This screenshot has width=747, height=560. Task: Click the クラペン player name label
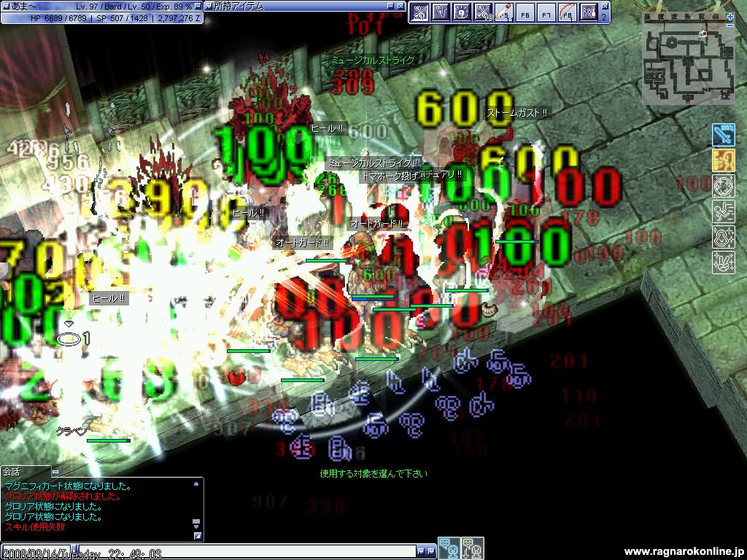72,432
